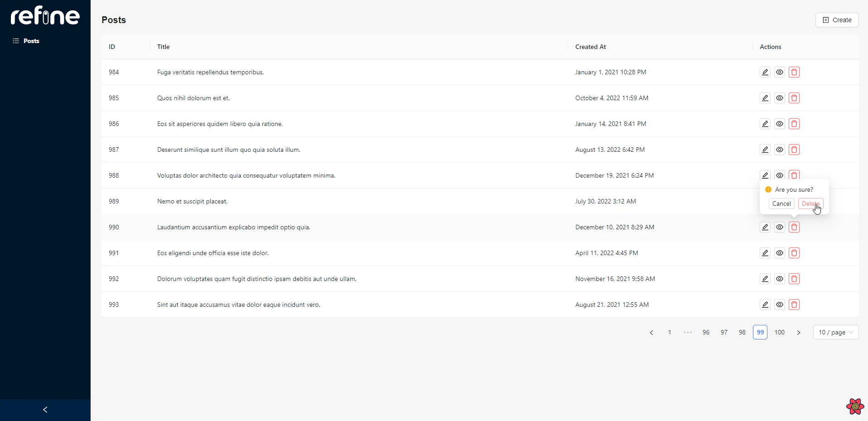
Task: Delete post 985 using the trash icon
Action: click(x=794, y=98)
